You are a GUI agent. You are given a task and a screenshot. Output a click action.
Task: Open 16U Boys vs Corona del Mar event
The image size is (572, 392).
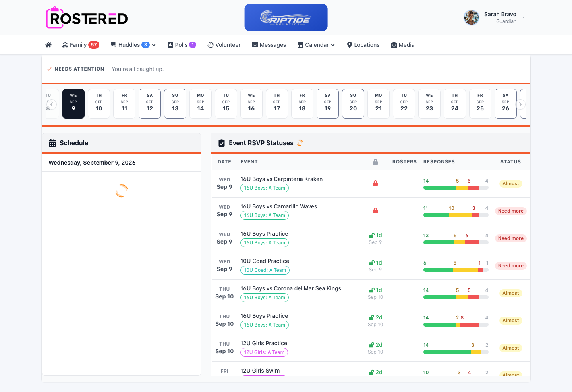pos(291,288)
